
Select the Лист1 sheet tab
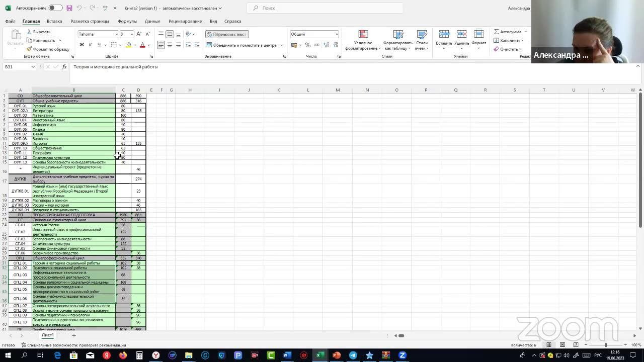(48, 335)
